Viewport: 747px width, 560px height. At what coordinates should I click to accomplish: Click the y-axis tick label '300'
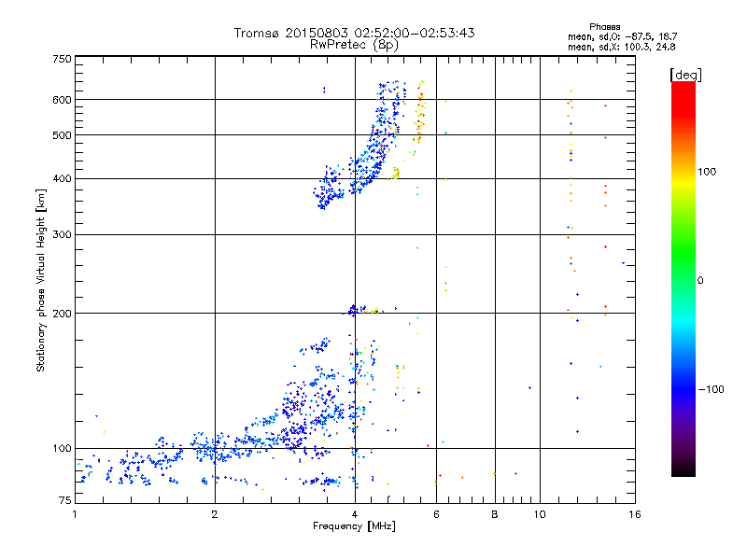point(62,235)
